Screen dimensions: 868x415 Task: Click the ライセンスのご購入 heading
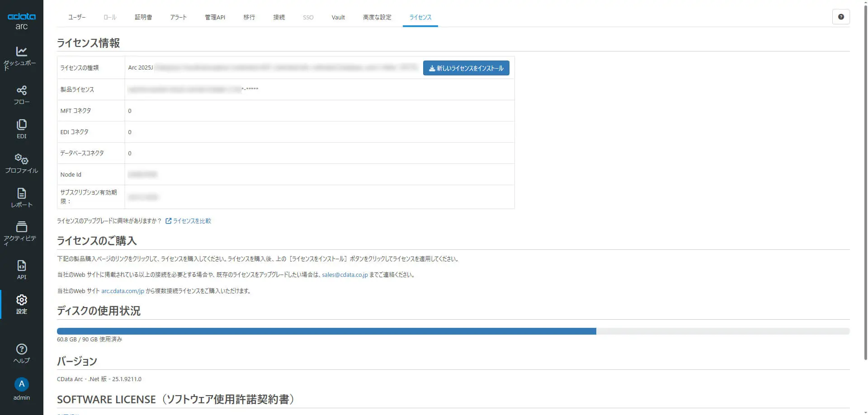point(97,241)
